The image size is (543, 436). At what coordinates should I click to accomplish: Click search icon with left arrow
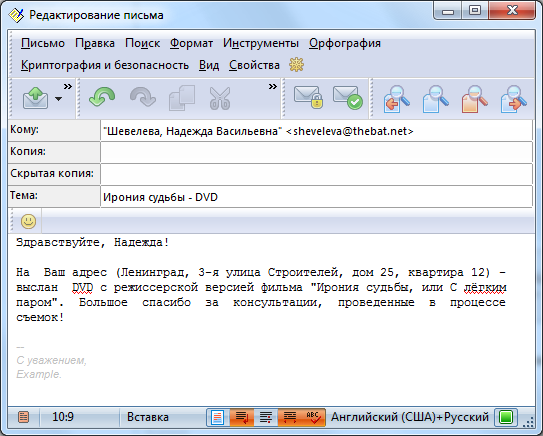coord(397,99)
